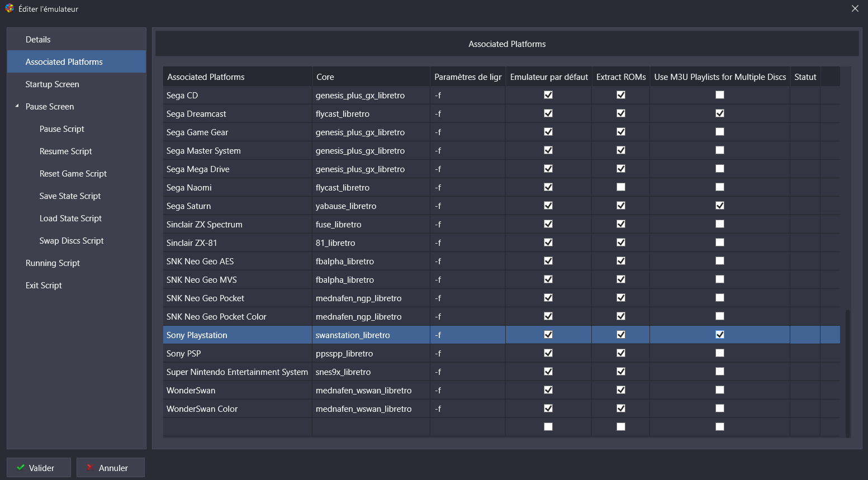The height and width of the screenshot is (480, 868).
Task: Close the Éditer l'émulateur window
Action: 855,8
